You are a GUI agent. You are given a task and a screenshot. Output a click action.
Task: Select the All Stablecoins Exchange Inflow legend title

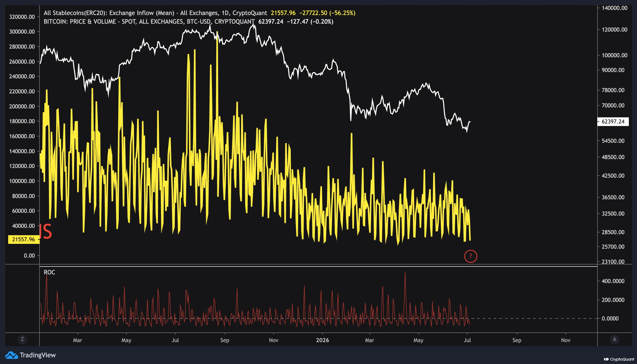155,13
